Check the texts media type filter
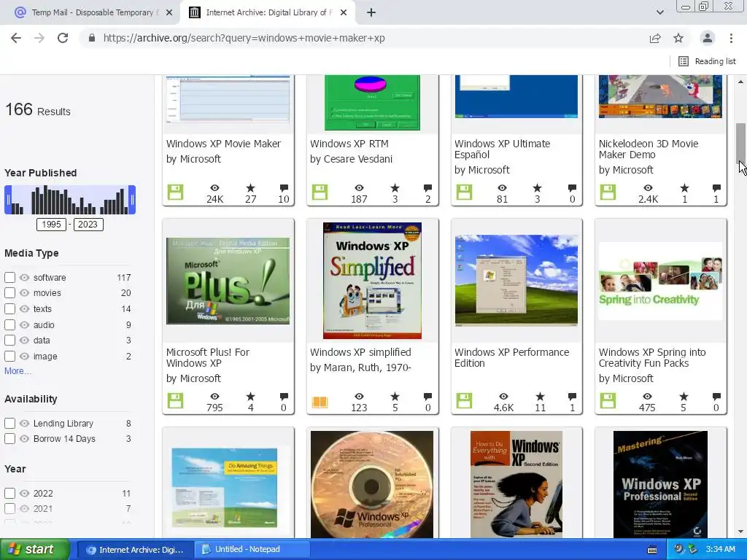 [x=9, y=309]
